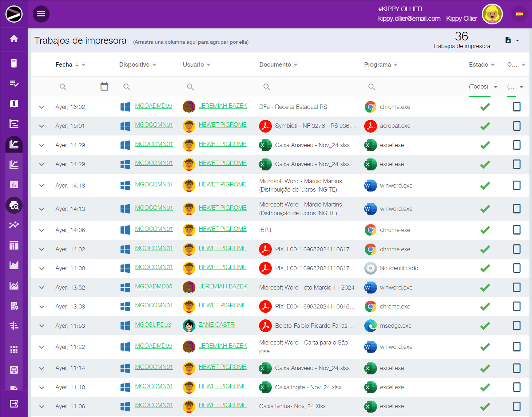532x417 pixels.
Task: Expand the Ayer, 13:52 row chevron
Action: (x=42, y=288)
